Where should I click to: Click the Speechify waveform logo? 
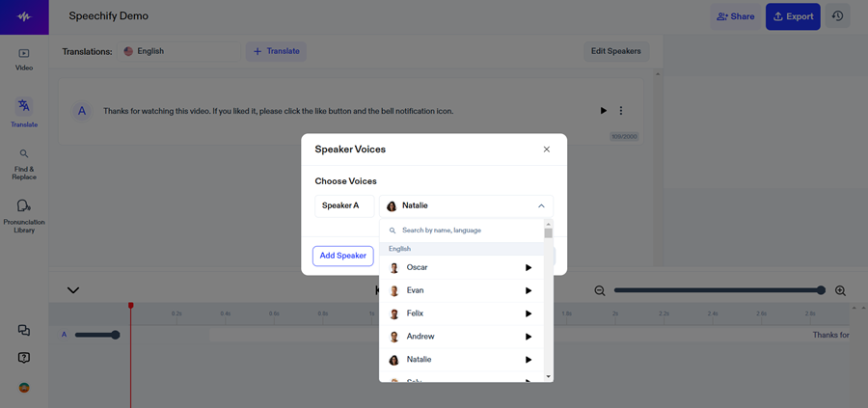(x=24, y=16)
